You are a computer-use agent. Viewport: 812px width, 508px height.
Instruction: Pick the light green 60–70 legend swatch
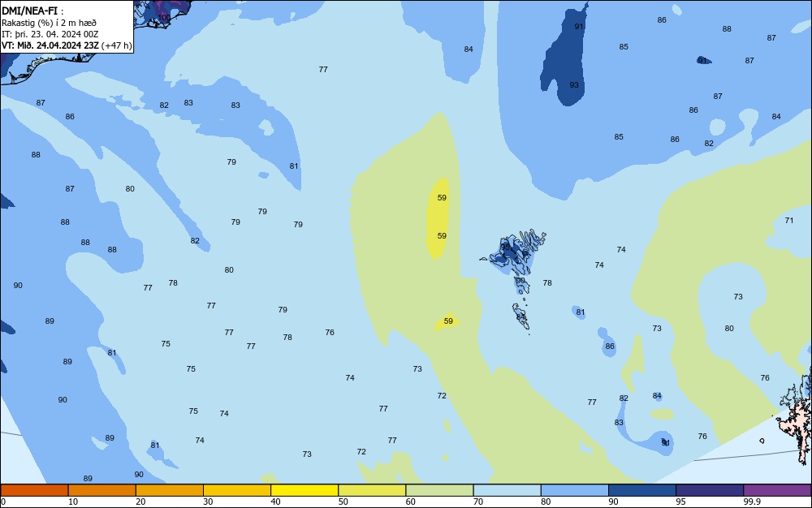(439, 490)
